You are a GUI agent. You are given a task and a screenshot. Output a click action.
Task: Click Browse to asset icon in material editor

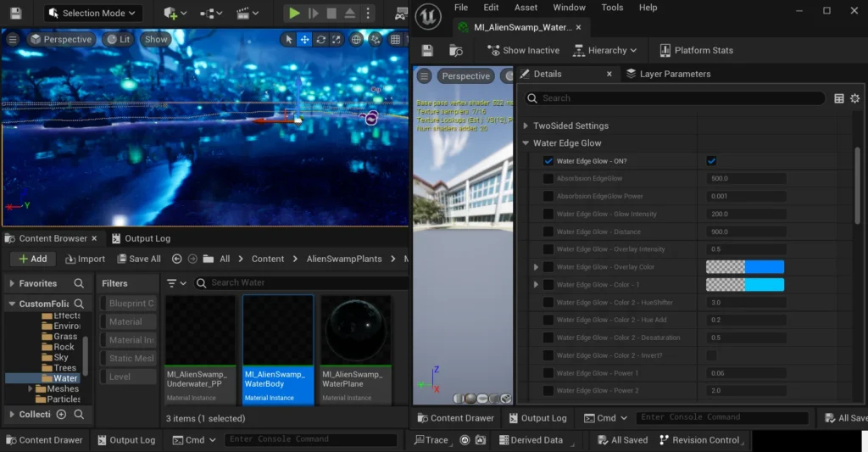pyautogui.click(x=456, y=51)
